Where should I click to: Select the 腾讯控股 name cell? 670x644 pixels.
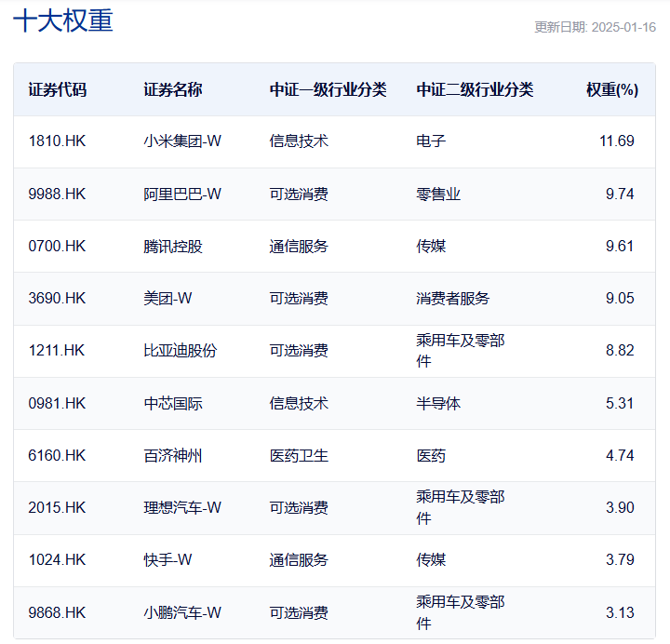[173, 246]
